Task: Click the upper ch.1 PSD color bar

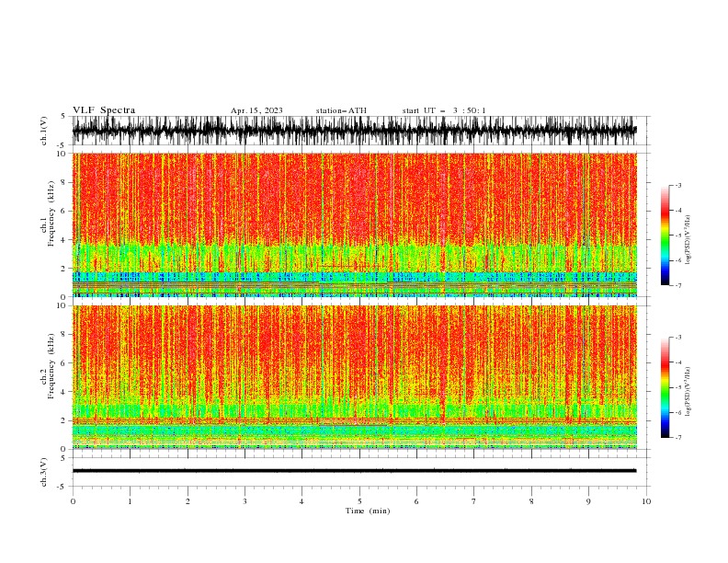Action: click(665, 236)
